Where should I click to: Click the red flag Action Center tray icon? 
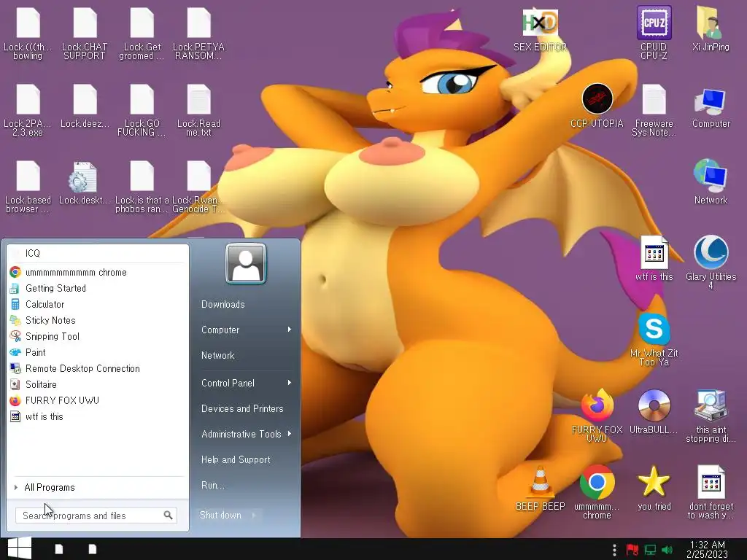[632, 550]
